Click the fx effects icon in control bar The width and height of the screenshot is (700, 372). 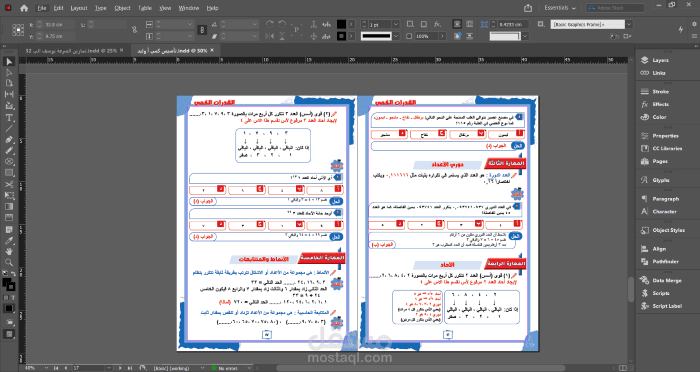(x=438, y=24)
